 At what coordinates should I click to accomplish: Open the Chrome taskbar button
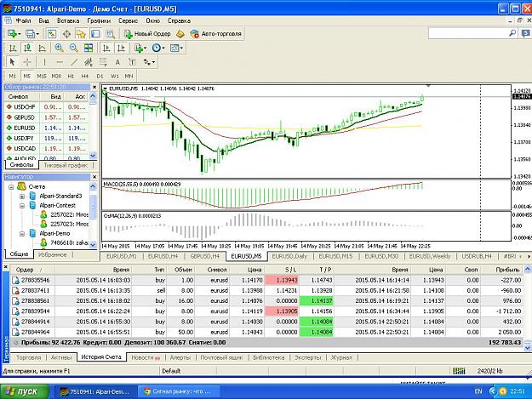pos(177,391)
